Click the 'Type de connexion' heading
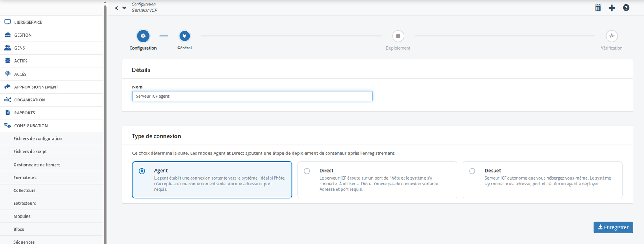 tap(157, 136)
